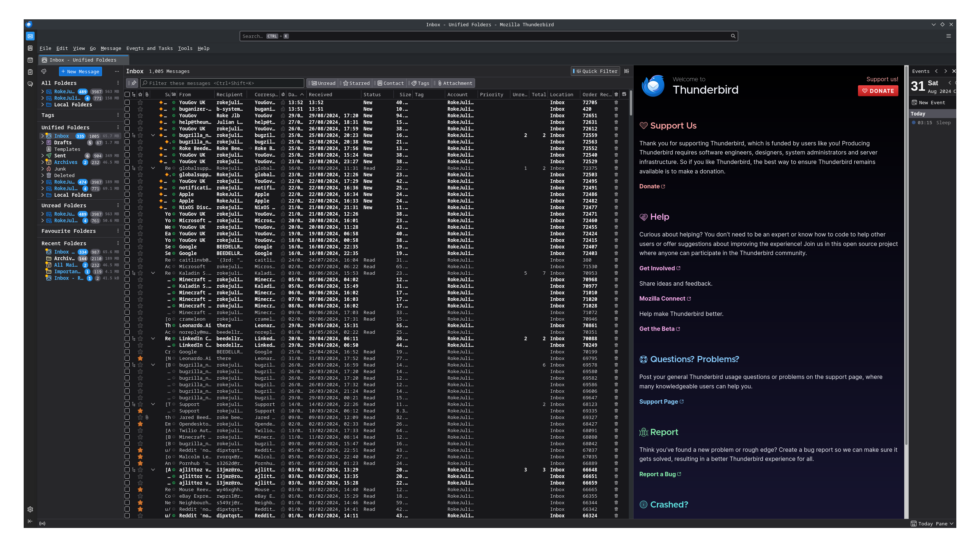The height and width of the screenshot is (556, 980).
Task: Open message list display options icon
Action: [x=627, y=71]
